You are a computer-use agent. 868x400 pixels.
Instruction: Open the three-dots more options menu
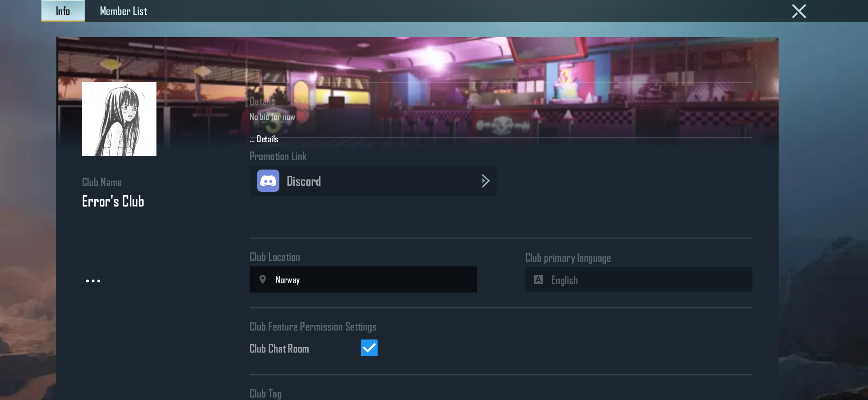click(x=93, y=281)
